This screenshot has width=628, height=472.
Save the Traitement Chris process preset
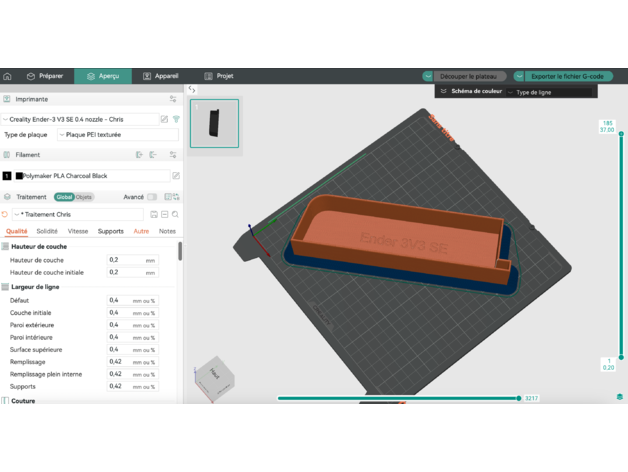153,214
